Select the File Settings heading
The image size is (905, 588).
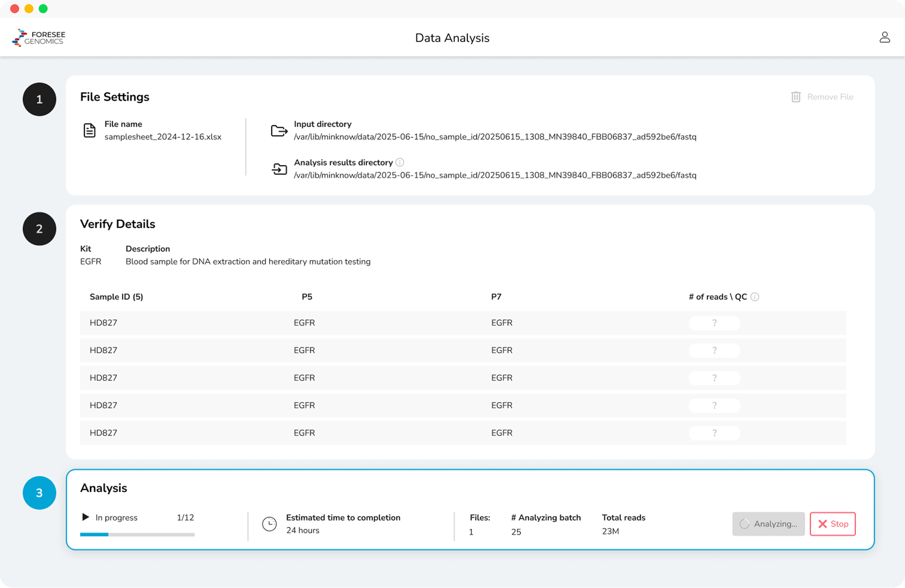click(115, 97)
